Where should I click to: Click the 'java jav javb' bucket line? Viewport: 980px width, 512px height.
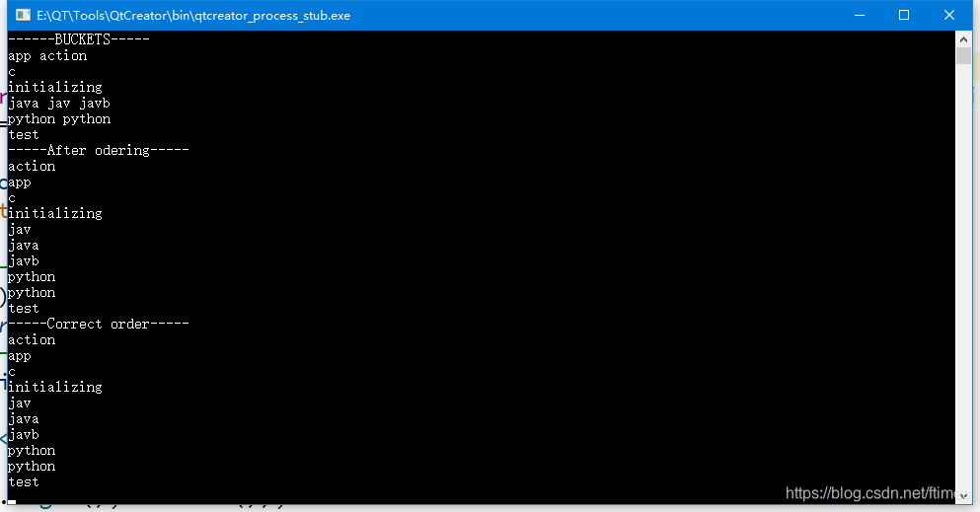coord(59,103)
